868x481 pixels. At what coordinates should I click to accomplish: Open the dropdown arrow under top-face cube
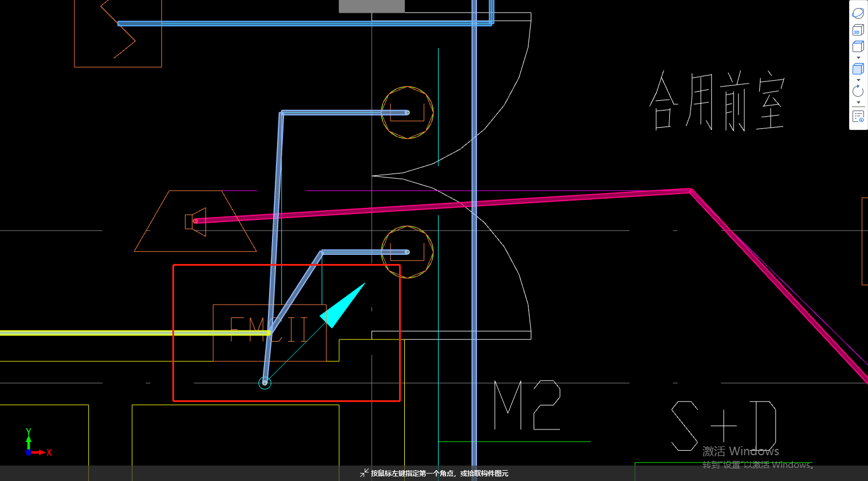click(x=858, y=58)
